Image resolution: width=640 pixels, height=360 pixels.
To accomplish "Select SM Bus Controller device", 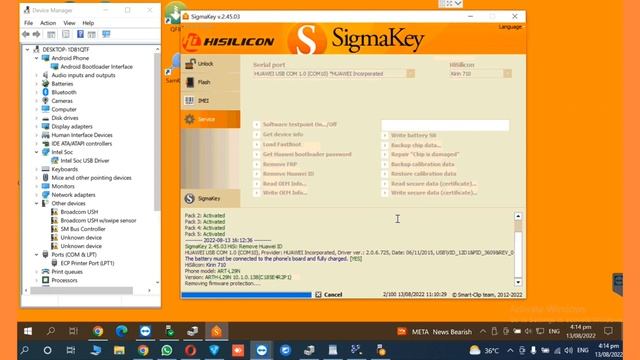I will point(83,229).
